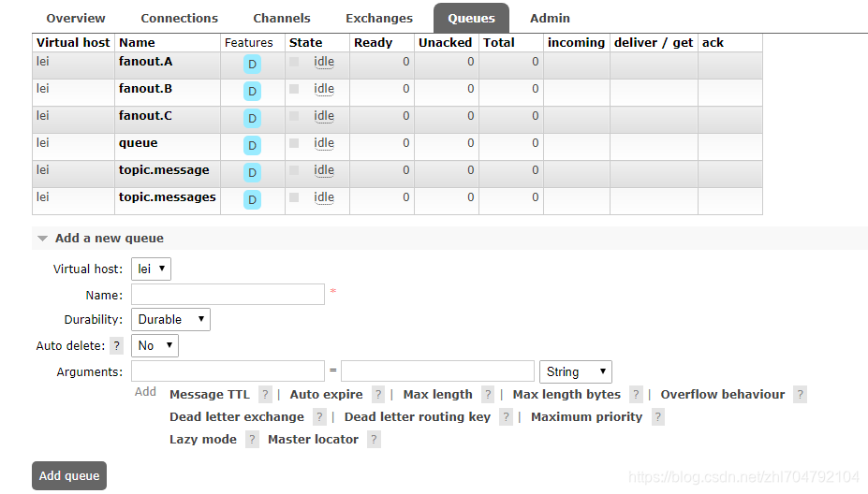Sort by Virtual host column header
This screenshot has height=494, width=868.
[x=73, y=43]
